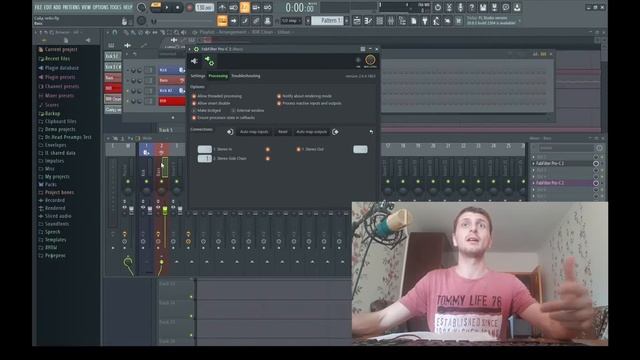The image size is (640, 360).
Task: Click the save project floppy icon
Action: click(483, 7)
